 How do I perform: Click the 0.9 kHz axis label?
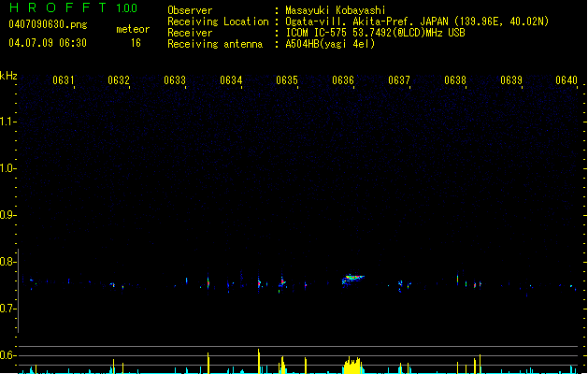(x=7, y=215)
